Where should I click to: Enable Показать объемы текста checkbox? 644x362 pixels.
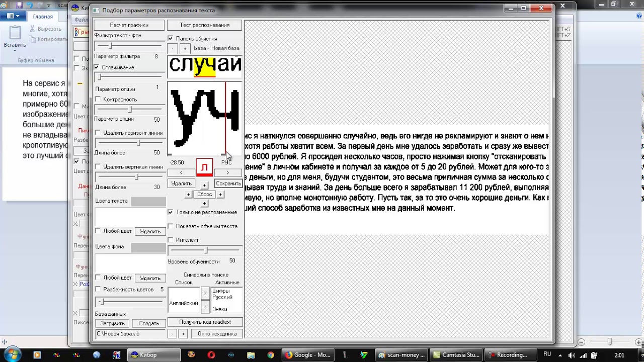click(171, 226)
